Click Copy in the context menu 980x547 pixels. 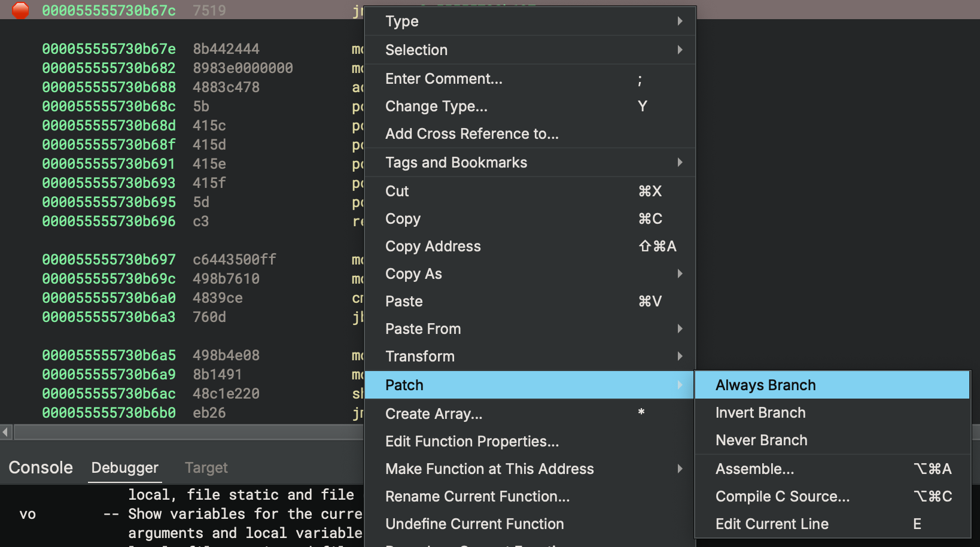pos(530,219)
